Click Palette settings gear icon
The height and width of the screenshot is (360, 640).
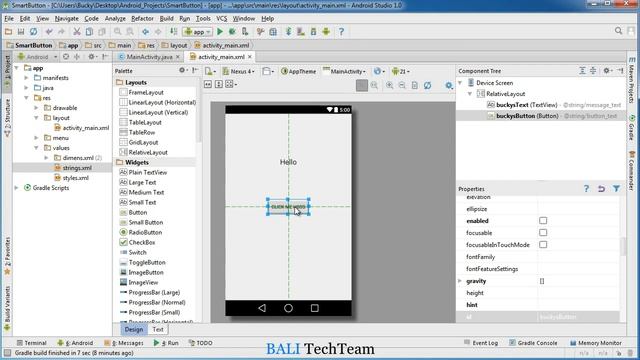click(x=182, y=70)
